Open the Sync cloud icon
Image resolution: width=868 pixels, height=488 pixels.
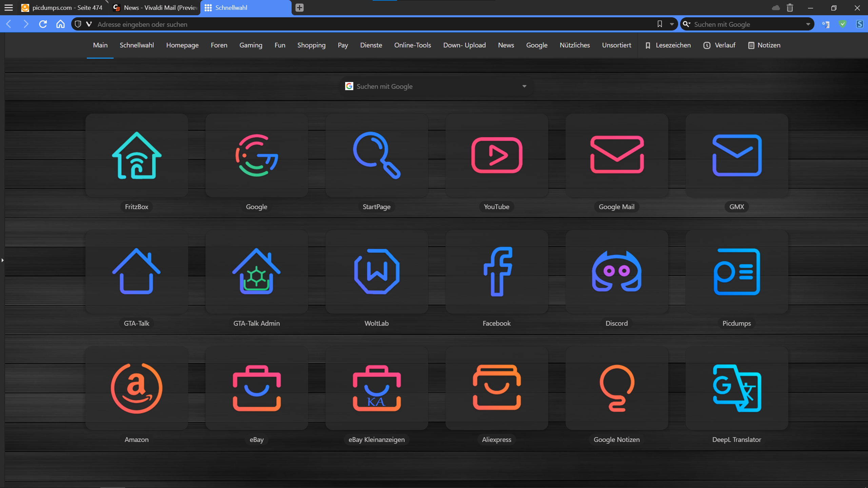point(776,7)
